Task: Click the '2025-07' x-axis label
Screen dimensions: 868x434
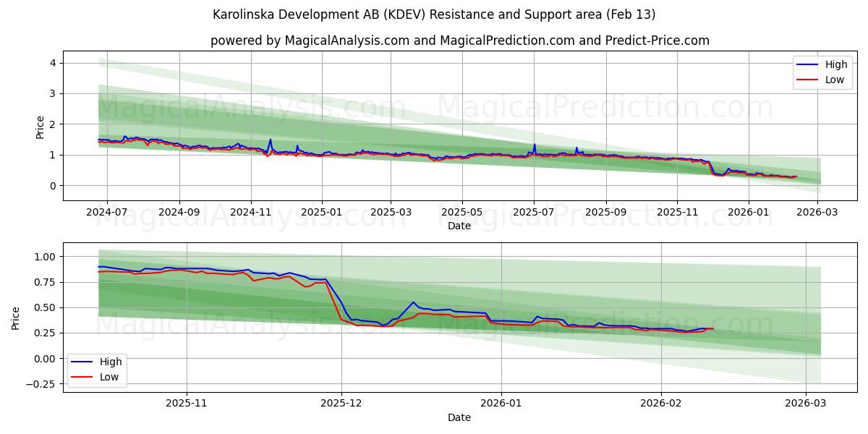Action: tap(534, 211)
